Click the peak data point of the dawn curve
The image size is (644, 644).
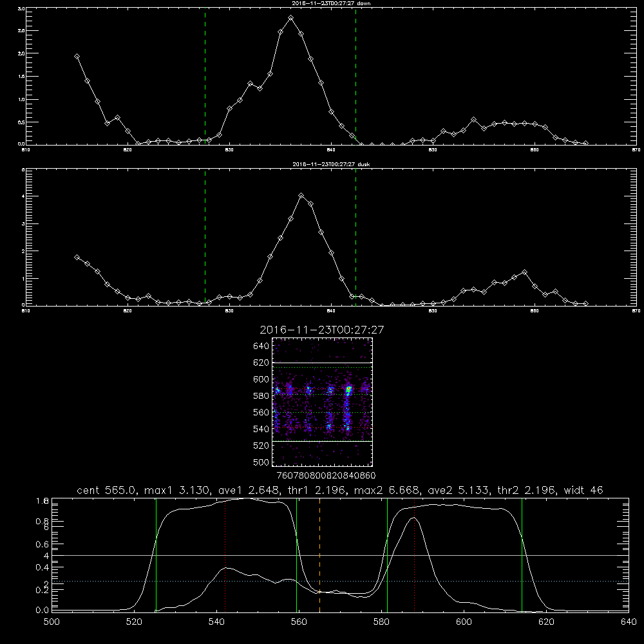pos(291,18)
